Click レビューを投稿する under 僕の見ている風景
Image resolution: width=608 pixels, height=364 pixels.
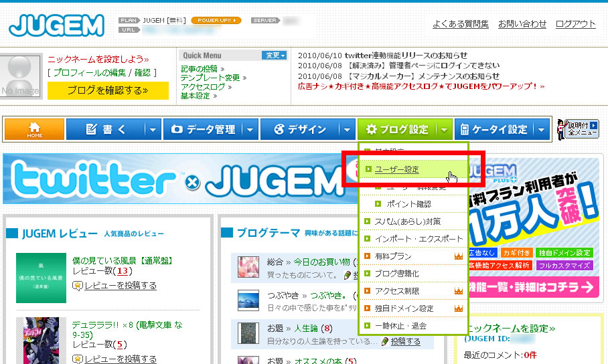pos(121,286)
